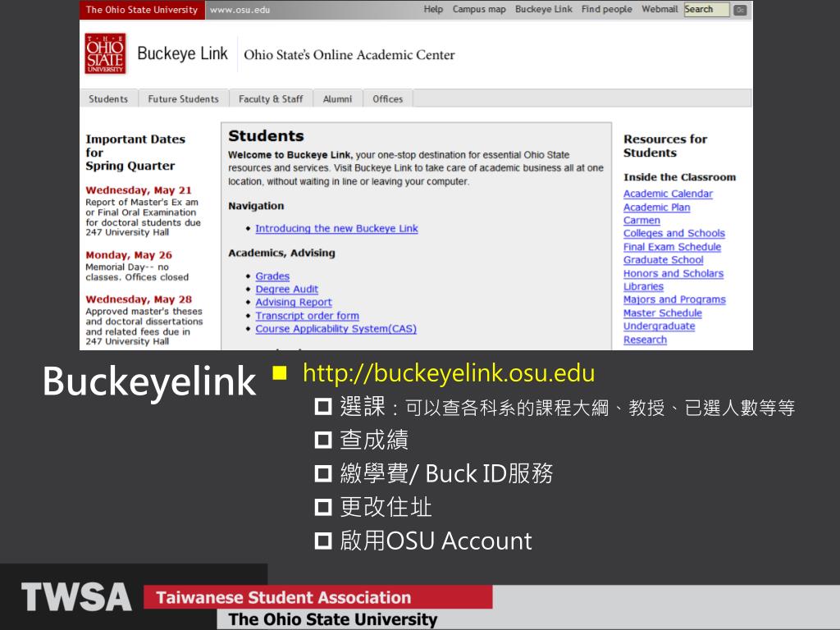Open the Grades link
Viewport: 840px width, 630px height.
(x=272, y=276)
